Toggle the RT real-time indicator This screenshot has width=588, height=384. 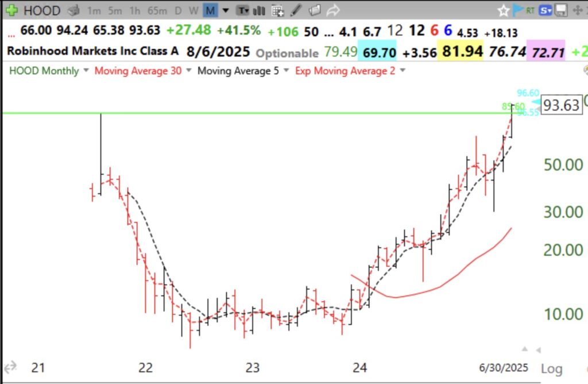click(x=530, y=10)
